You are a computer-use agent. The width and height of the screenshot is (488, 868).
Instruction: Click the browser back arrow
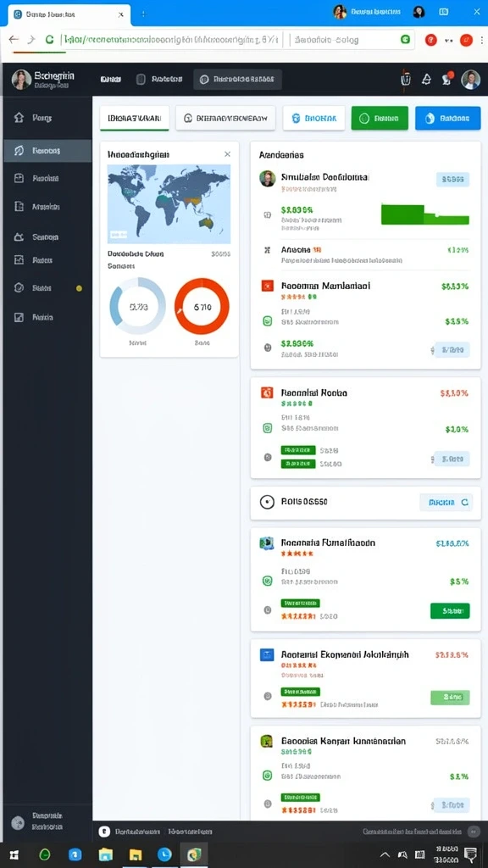tap(14, 39)
